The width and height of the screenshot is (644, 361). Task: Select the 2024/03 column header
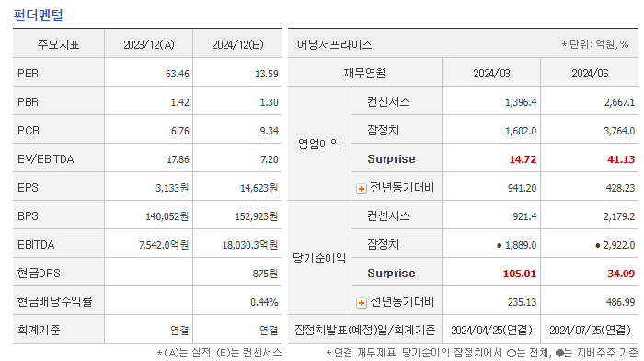pos(491,74)
